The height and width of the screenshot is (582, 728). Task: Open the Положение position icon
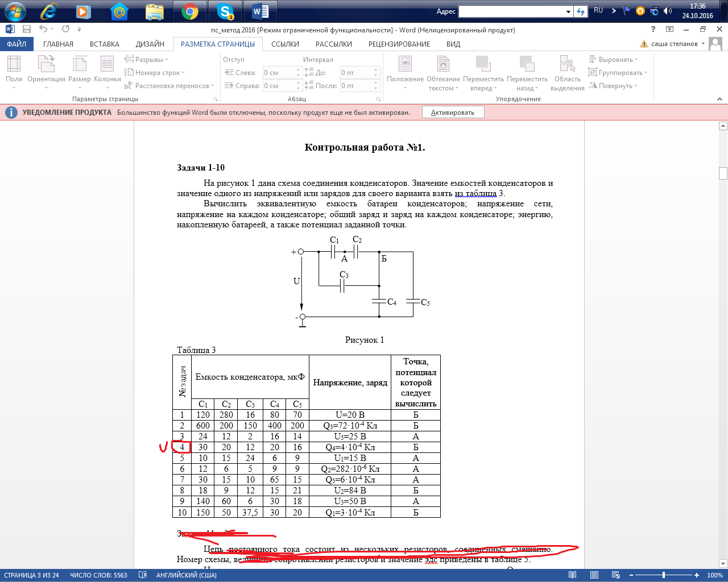[405, 65]
